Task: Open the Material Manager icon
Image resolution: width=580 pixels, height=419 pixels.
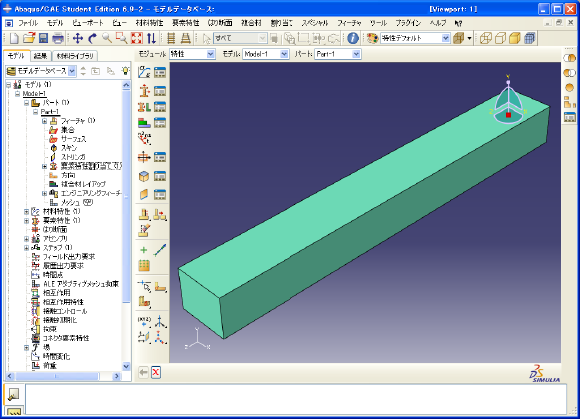Action: click(160, 72)
